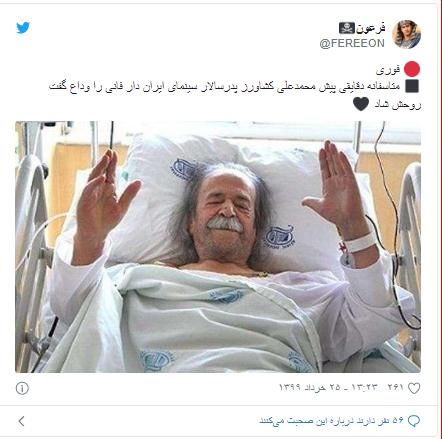Click the reply speech bubble icon
The width and height of the screenshot is (442, 439).
(414, 421)
